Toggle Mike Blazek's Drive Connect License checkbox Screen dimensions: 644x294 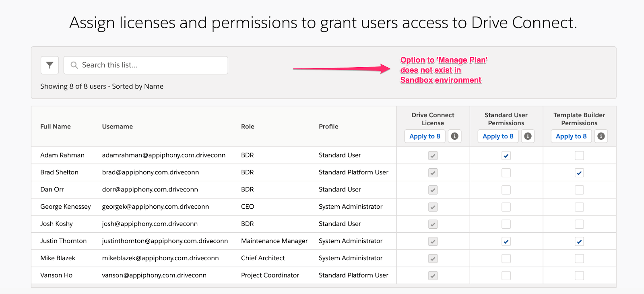pos(433,259)
